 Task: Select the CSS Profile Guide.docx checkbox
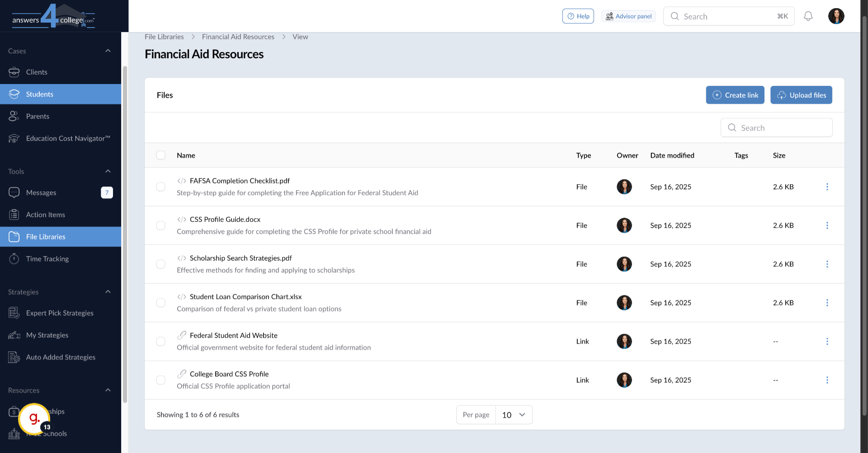click(x=160, y=225)
